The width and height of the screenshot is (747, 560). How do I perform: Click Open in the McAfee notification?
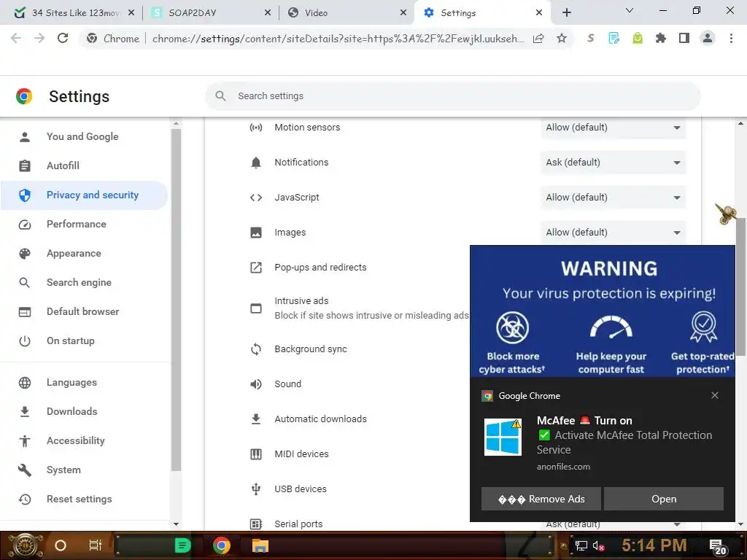point(664,499)
